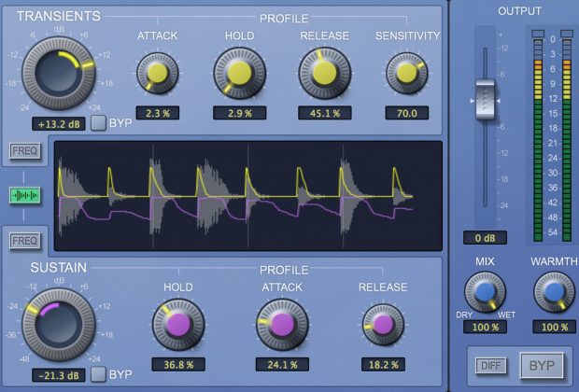579x392 pixels.
Task: Click the SUSTAIN section title
Action: click(x=58, y=268)
